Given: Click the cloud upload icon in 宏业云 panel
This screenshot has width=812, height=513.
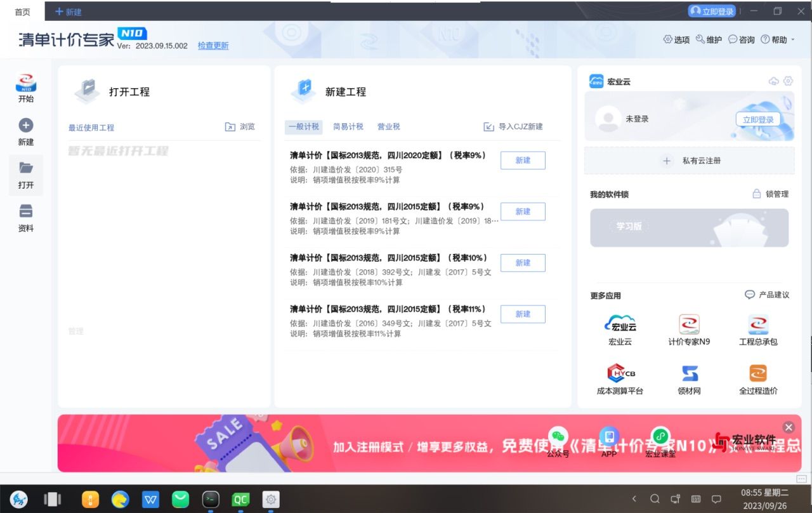Looking at the screenshot, I should 773,81.
